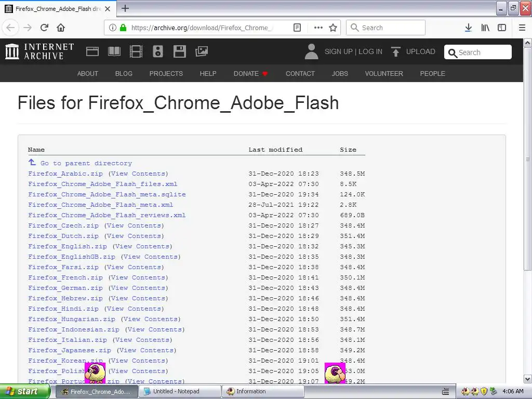The image size is (532, 399).
Task: Download Firefox_Japanese.zip
Action: (x=69, y=351)
